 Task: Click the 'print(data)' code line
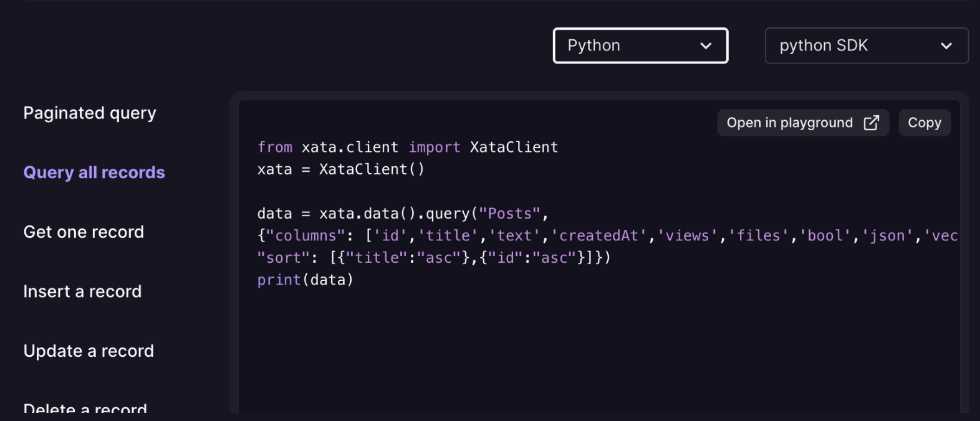click(305, 280)
